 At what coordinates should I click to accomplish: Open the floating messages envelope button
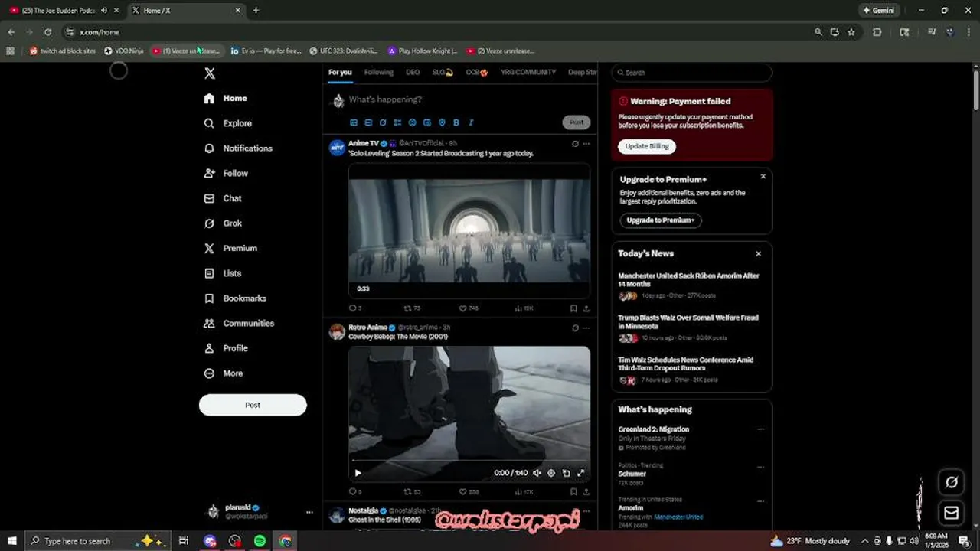(952, 513)
